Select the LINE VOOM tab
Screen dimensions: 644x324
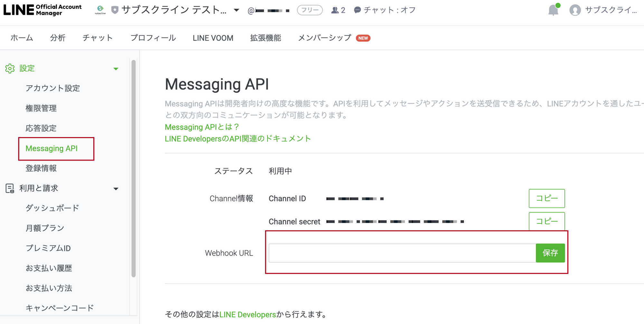(213, 38)
